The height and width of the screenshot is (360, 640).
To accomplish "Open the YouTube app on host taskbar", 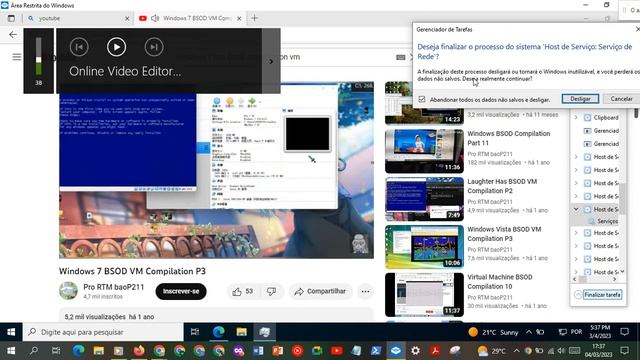I will coord(337,351).
